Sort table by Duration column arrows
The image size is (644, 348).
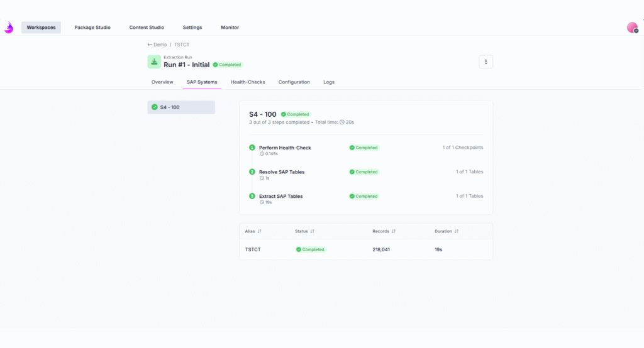click(x=457, y=231)
